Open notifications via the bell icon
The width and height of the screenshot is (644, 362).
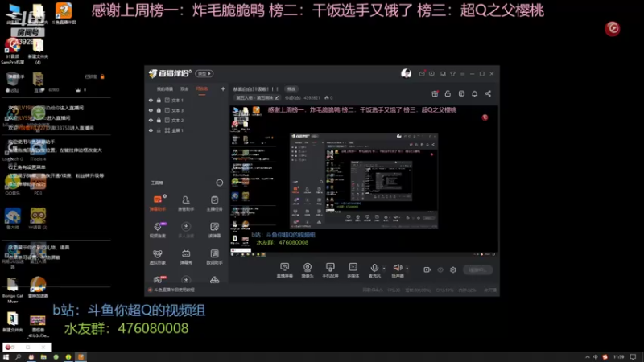tap(474, 93)
